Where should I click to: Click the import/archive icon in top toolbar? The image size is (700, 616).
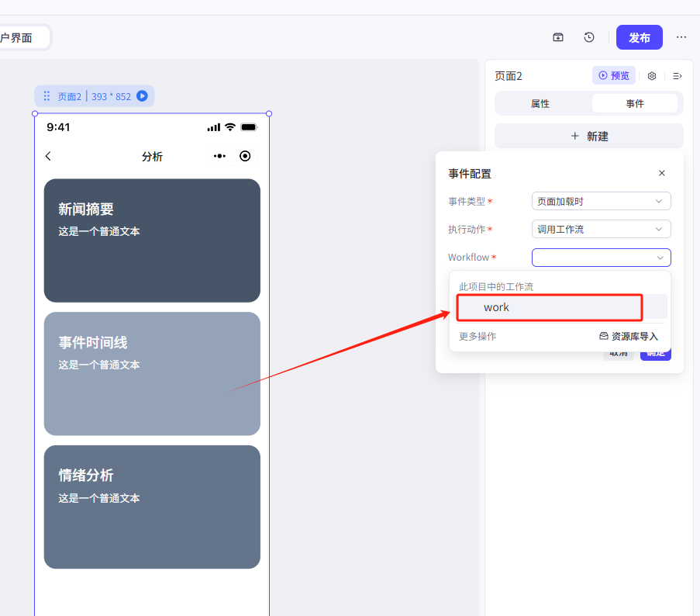(x=558, y=37)
